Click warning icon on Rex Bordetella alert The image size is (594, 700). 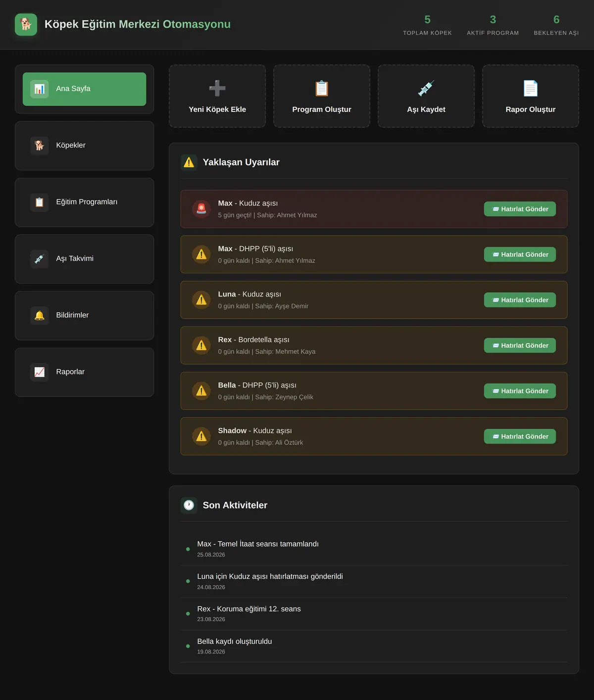pyautogui.click(x=201, y=346)
